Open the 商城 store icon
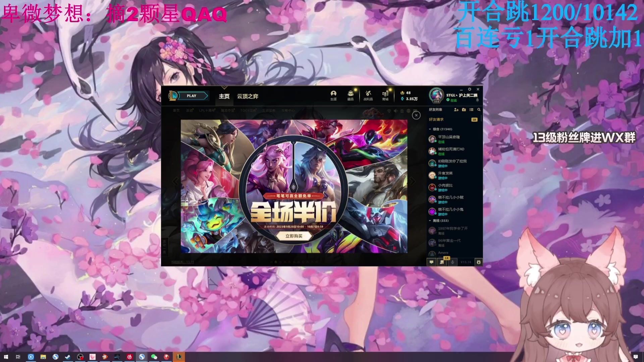Image resolution: width=644 pixels, height=362 pixels. coord(385,95)
